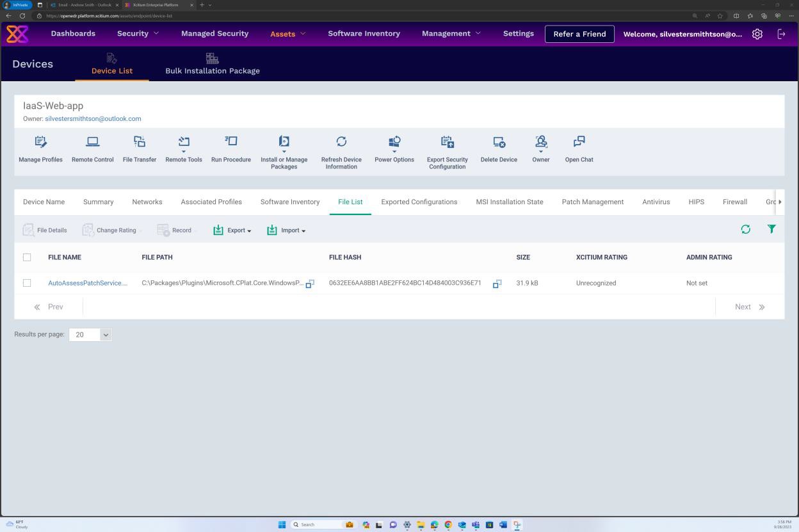
Task: Refresh the file list table
Action: 745,229
